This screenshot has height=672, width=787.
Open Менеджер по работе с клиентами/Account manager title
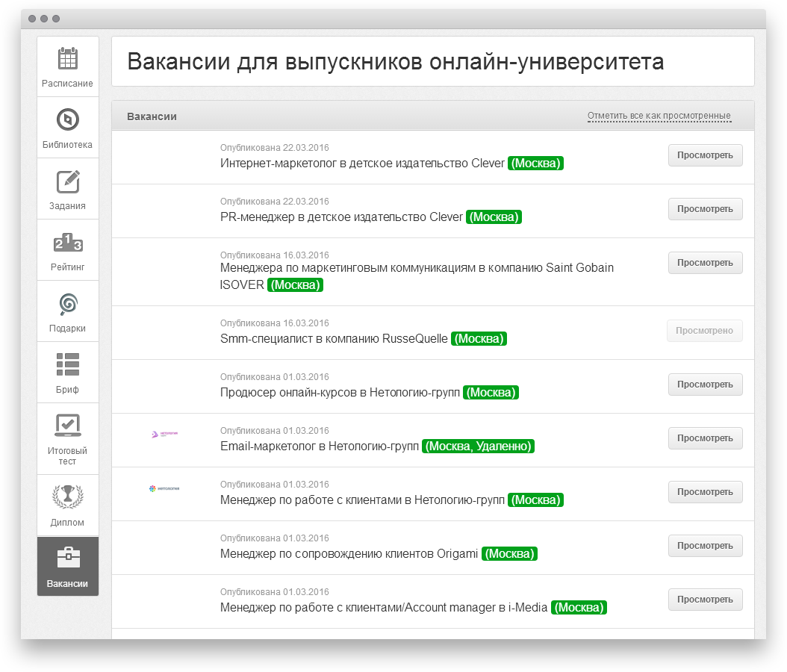click(384, 607)
